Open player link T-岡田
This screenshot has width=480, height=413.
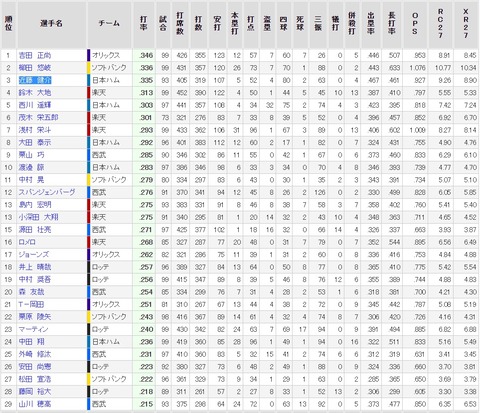pyautogui.click(x=31, y=304)
